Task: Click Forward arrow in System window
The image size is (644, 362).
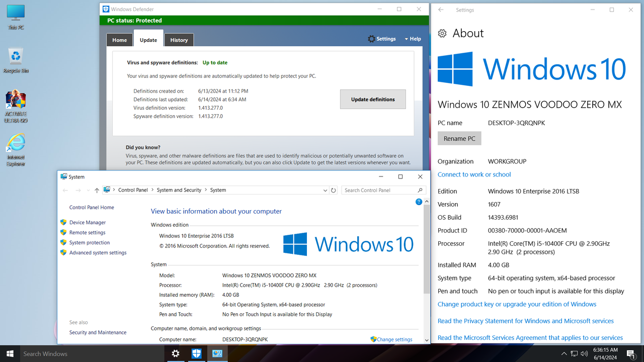Action: pyautogui.click(x=78, y=190)
